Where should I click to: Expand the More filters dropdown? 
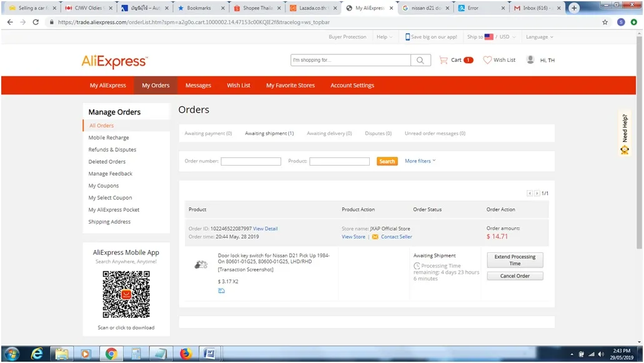point(420,161)
